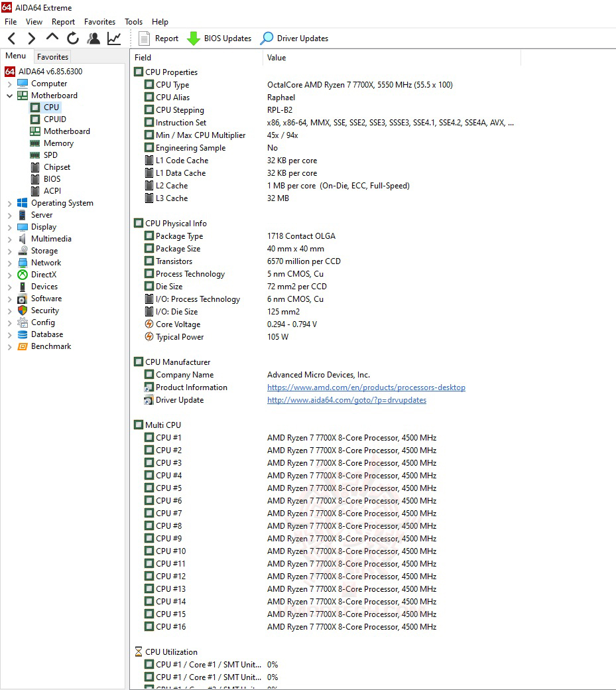Screen dimensions: 616x690
Task: Expand the Server tree node
Action: pos(10,215)
